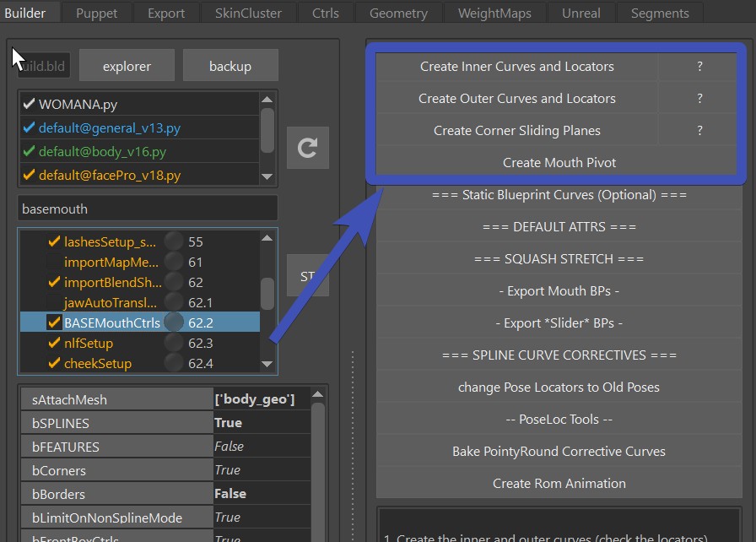756x542 pixels.
Task: Click the bFEATURES value False
Action: point(262,447)
